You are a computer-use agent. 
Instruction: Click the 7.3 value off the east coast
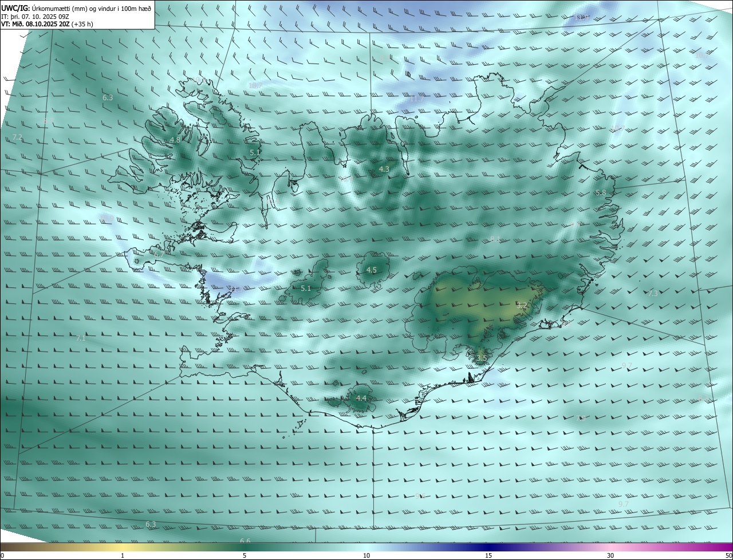point(653,293)
